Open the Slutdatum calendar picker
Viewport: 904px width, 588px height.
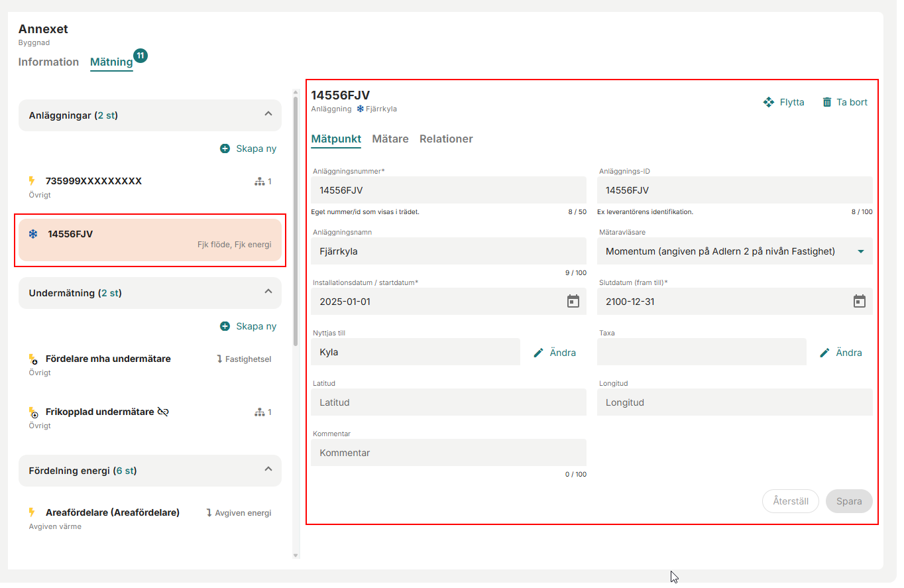click(859, 302)
